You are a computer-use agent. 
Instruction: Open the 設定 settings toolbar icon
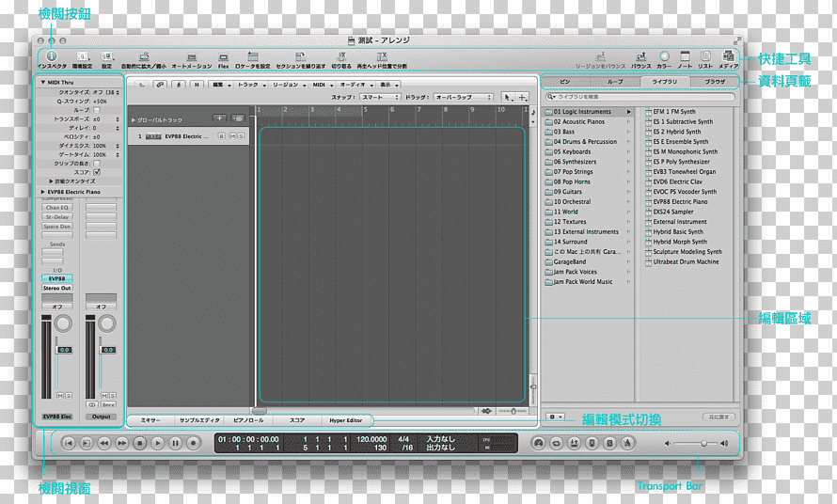(107, 56)
